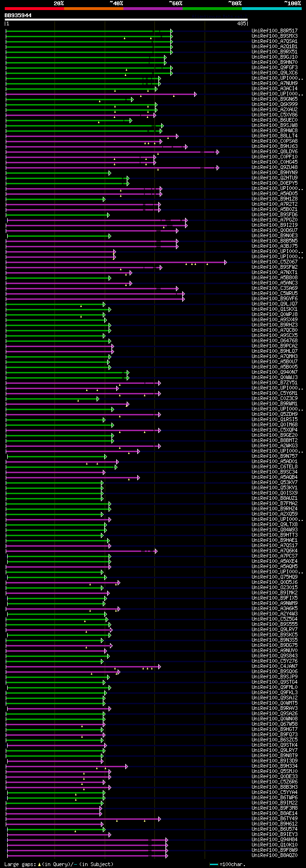Select hit label UniRef100_Q0WMT5
306x868 pixels.
(274, 703)
